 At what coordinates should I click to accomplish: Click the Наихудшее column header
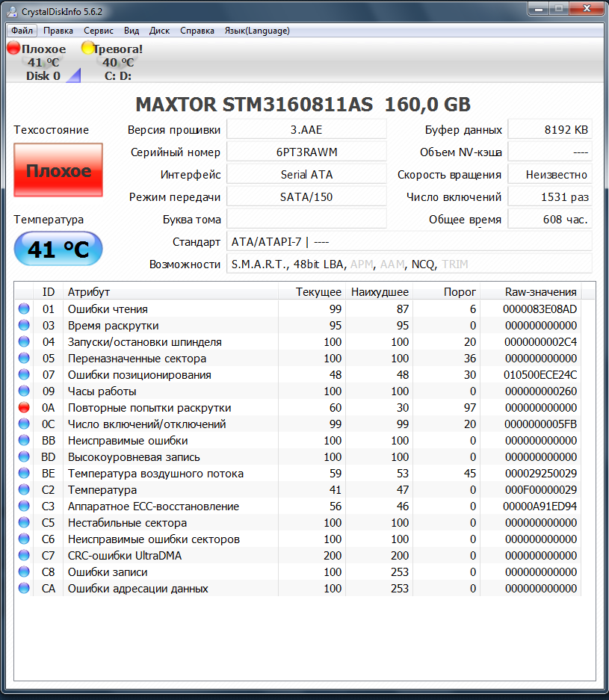[380, 292]
